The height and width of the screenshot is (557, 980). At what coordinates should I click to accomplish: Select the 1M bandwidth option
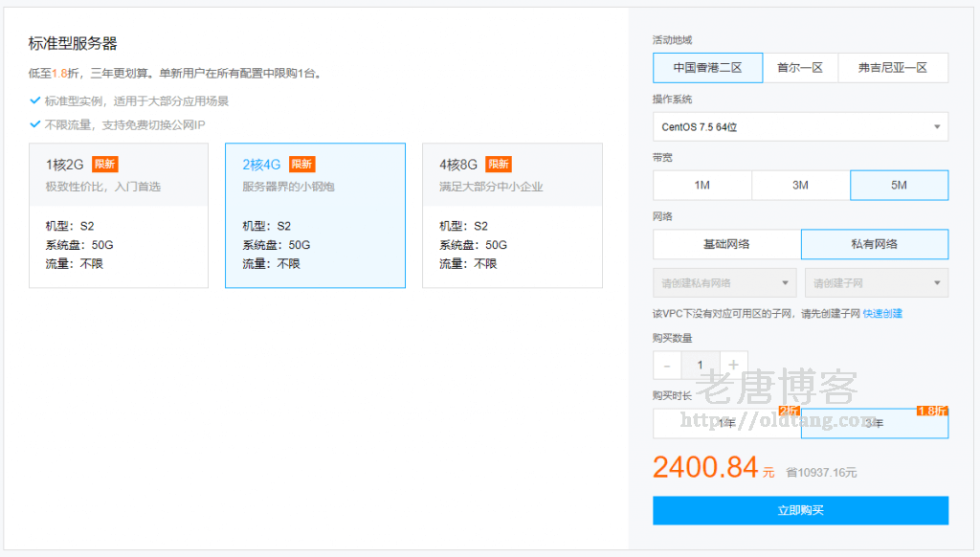pyautogui.click(x=702, y=185)
